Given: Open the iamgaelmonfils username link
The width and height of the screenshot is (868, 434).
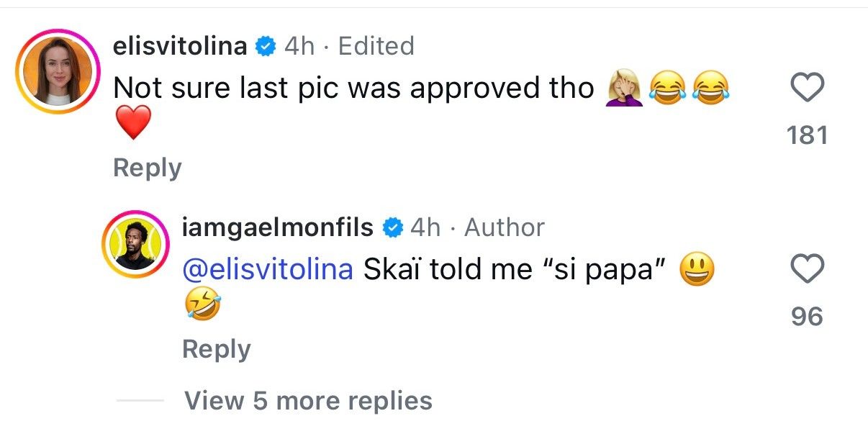Looking at the screenshot, I should pos(278,228).
